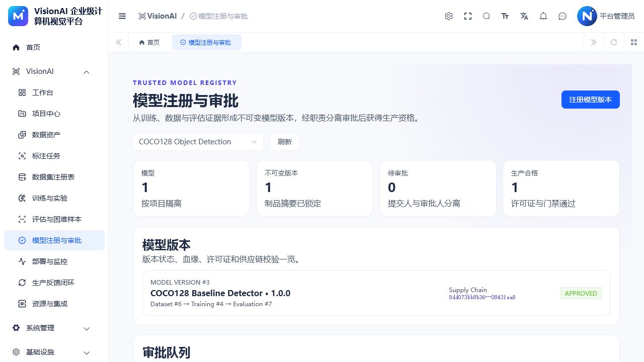Open 首页 in the sidebar menu
This screenshot has width=644, height=362.
point(54,47)
